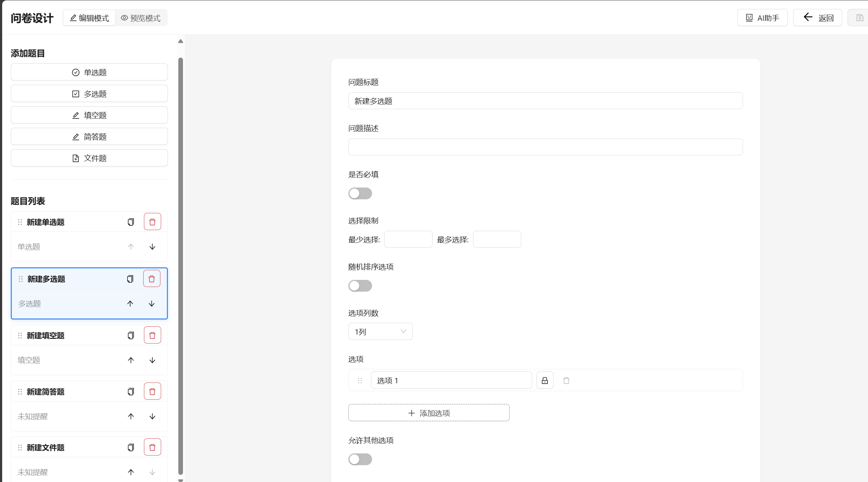Move 新建多选题 up in the list
The height and width of the screenshot is (482, 868).
[x=130, y=303]
